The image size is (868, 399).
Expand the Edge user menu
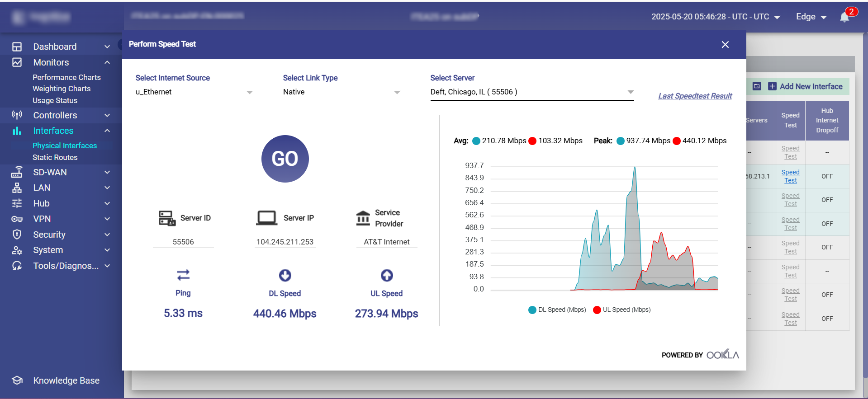click(811, 17)
